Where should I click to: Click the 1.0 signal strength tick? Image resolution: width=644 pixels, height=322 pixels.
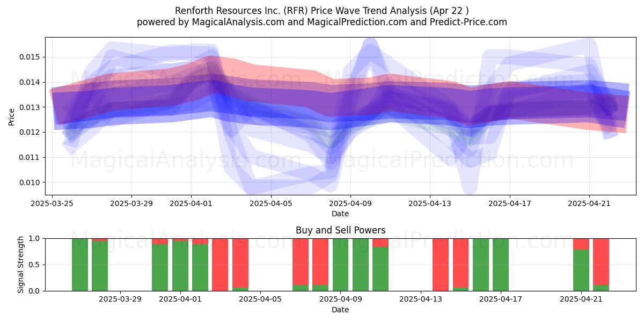click(35, 238)
